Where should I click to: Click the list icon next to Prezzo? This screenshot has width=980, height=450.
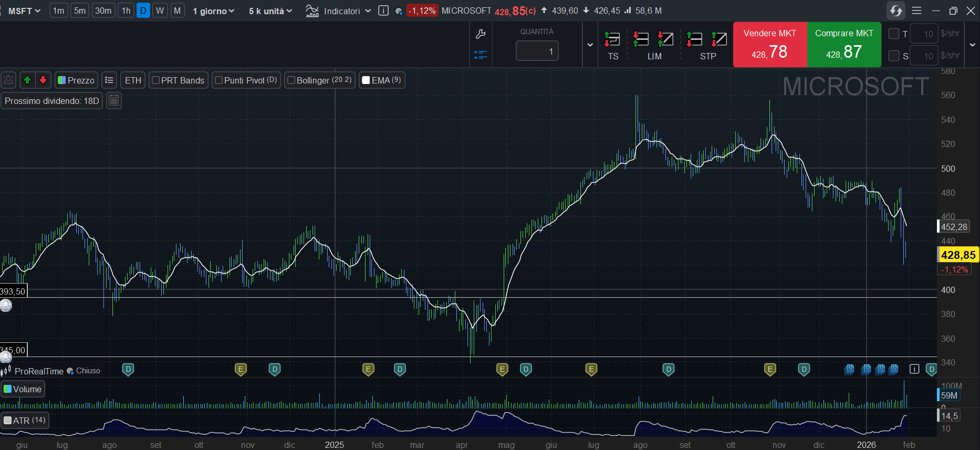(x=109, y=80)
